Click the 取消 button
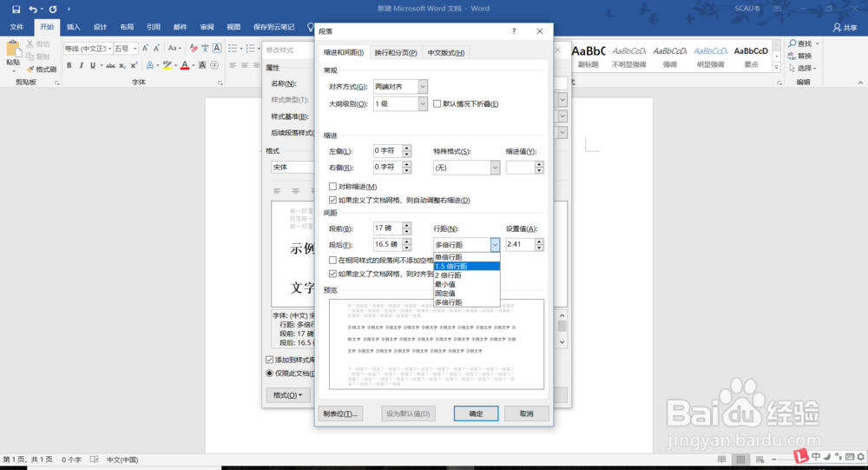Screen dimensions: 868x470 (527, 414)
